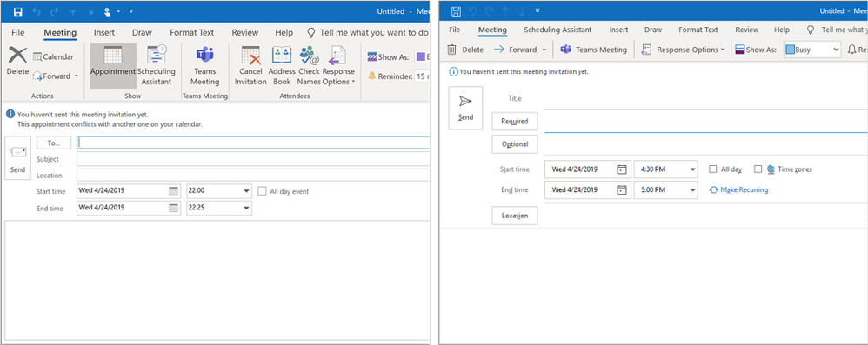Click Make Recurring link in right window
The image size is (868, 345).
click(x=739, y=189)
